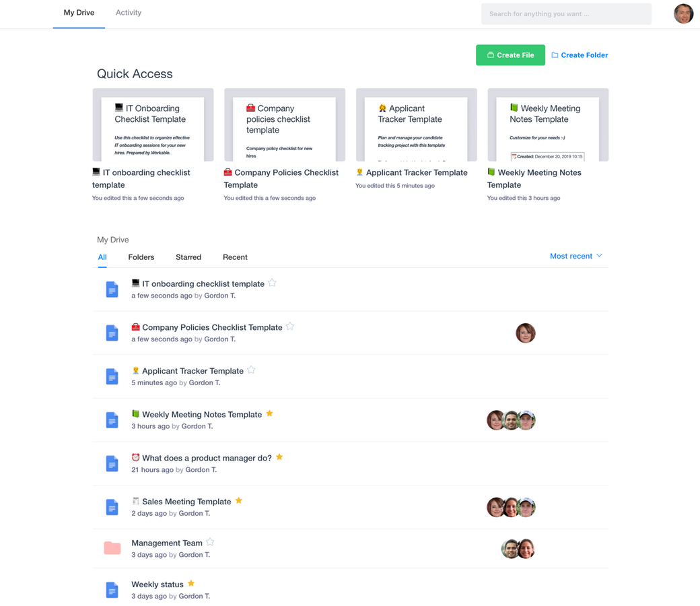
Task: Open Applicant Tracker Template Quick Access thumbnail
Action: tap(417, 125)
